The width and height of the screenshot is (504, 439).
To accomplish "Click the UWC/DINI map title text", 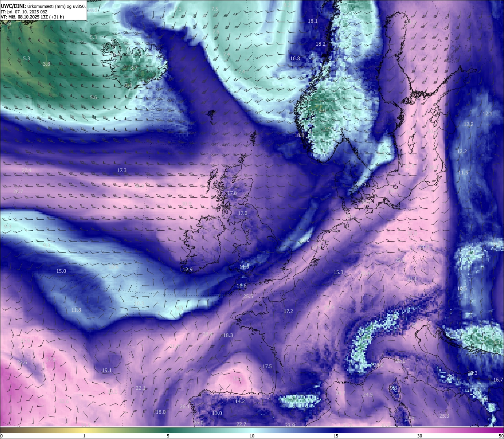I will (x=43, y=6).
